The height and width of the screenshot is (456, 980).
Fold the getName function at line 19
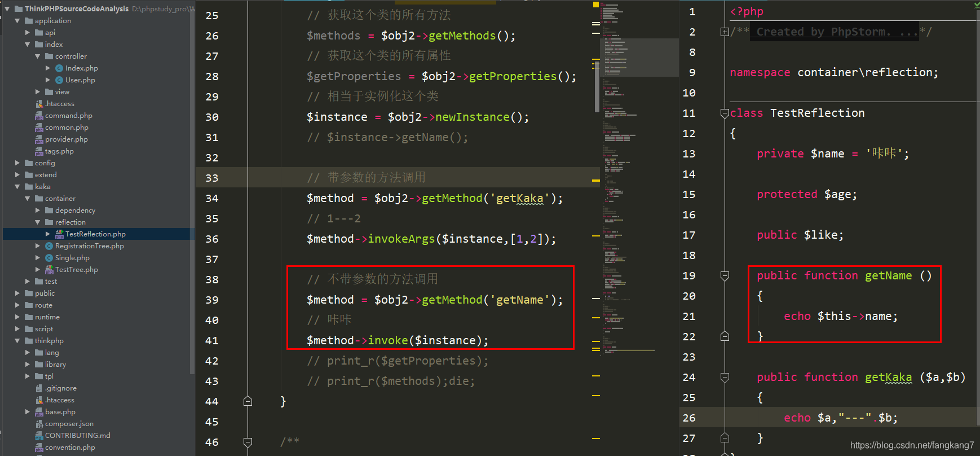[725, 276]
